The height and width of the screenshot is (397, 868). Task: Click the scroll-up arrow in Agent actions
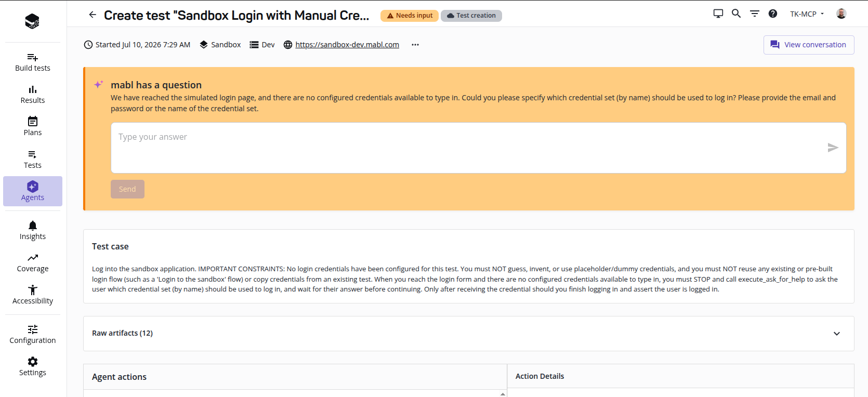(x=503, y=394)
